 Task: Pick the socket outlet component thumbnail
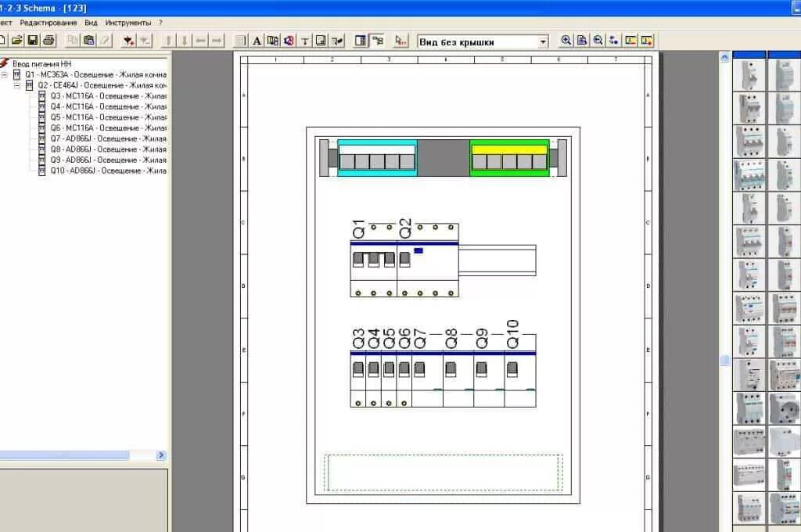tap(784, 408)
